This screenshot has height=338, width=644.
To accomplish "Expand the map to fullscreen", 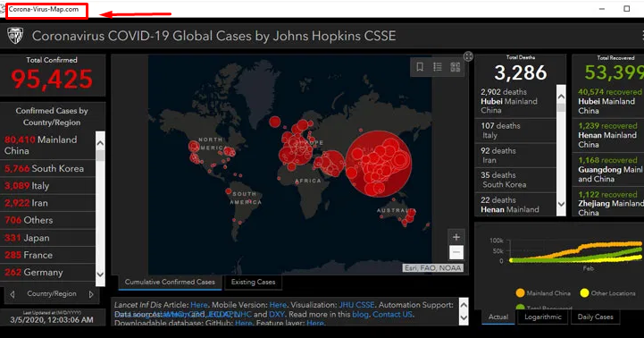I will click(x=468, y=56).
